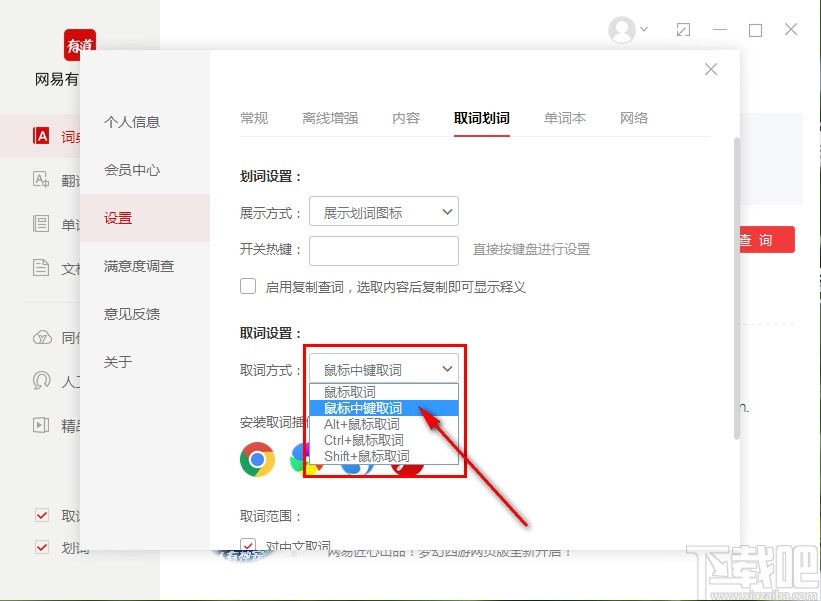Switch to the 取词划词 tab
821x601 pixels.
pos(482,118)
